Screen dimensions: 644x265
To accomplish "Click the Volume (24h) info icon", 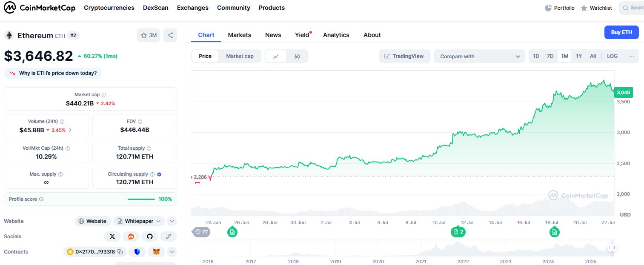I will [62, 122].
